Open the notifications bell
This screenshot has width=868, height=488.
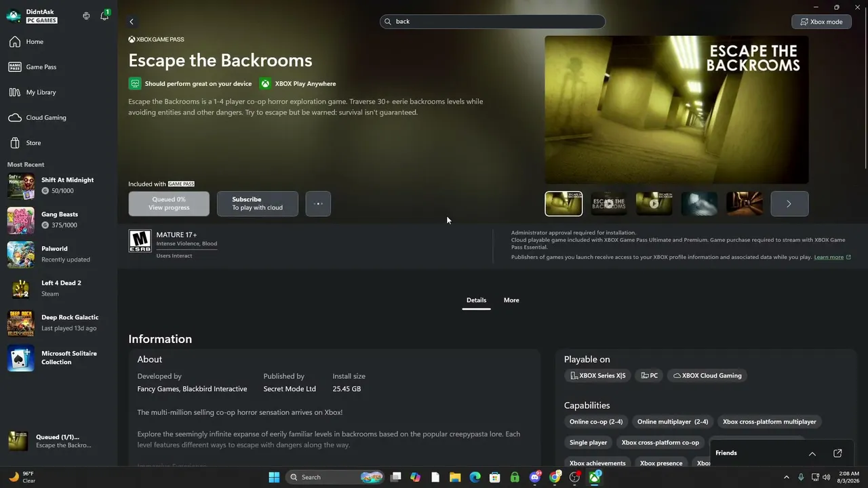click(x=104, y=16)
